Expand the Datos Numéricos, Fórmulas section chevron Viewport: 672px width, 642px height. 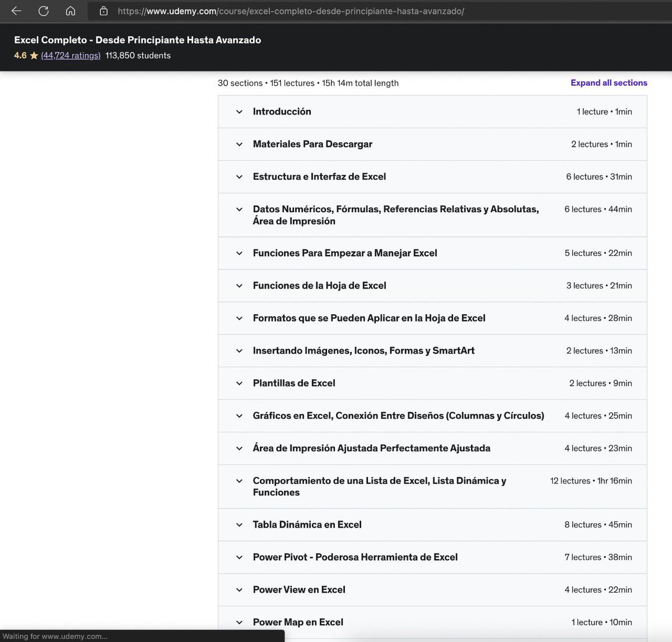point(239,210)
